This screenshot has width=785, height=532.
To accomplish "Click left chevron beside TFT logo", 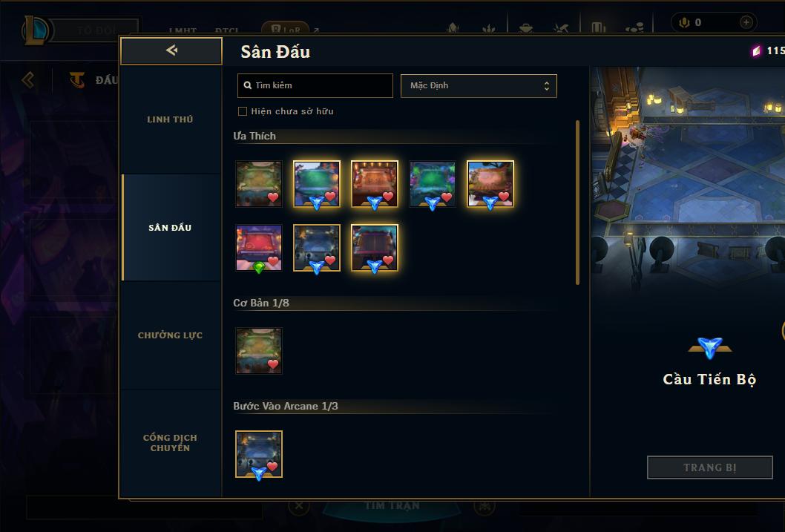I will (x=28, y=79).
